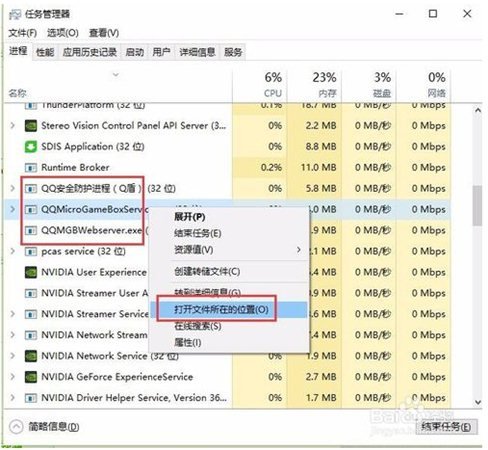Image resolution: width=488 pixels, height=450 pixels.
Task: Choose 属性(I) in the context menu
Action: click(228, 342)
